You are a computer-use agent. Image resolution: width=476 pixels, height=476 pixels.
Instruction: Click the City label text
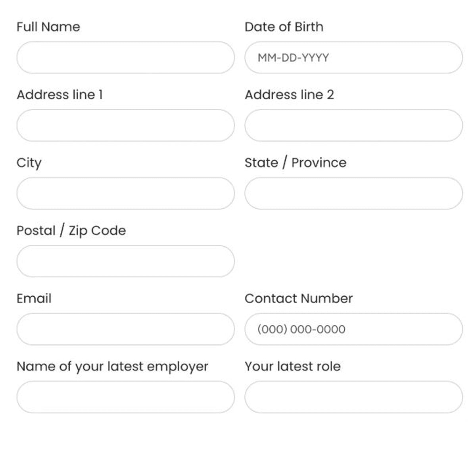click(x=29, y=163)
